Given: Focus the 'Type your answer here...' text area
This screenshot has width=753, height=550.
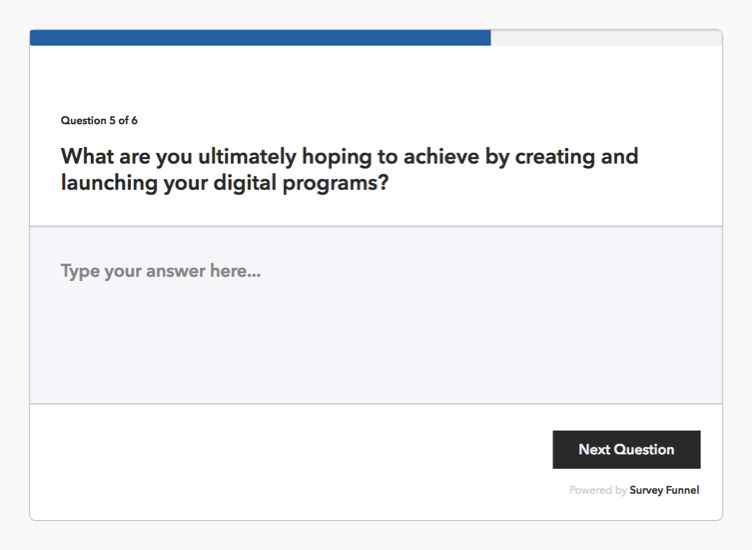Looking at the screenshot, I should (376, 315).
